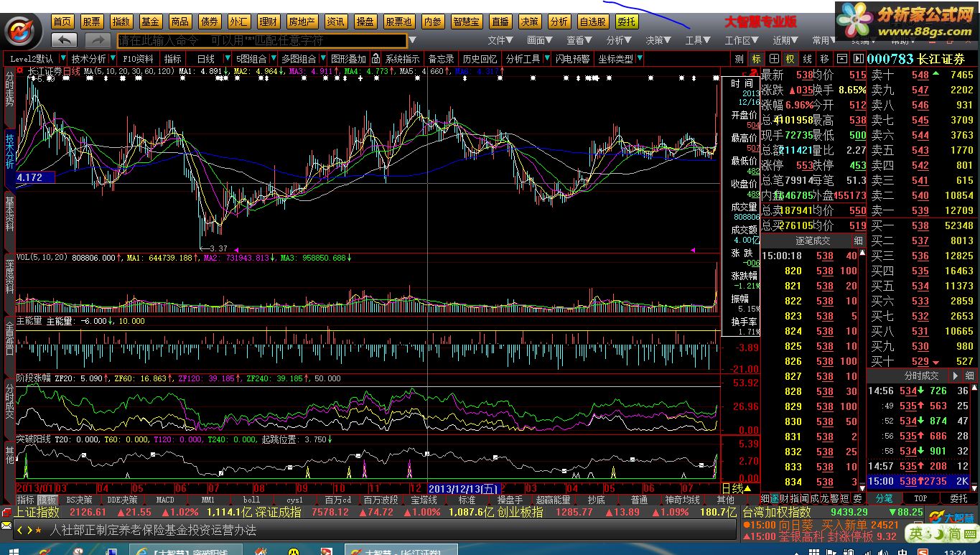Image resolution: width=980 pixels, height=555 pixels.
Task: Expand the Level2默认 dropdown arrow
Action: coord(63,59)
